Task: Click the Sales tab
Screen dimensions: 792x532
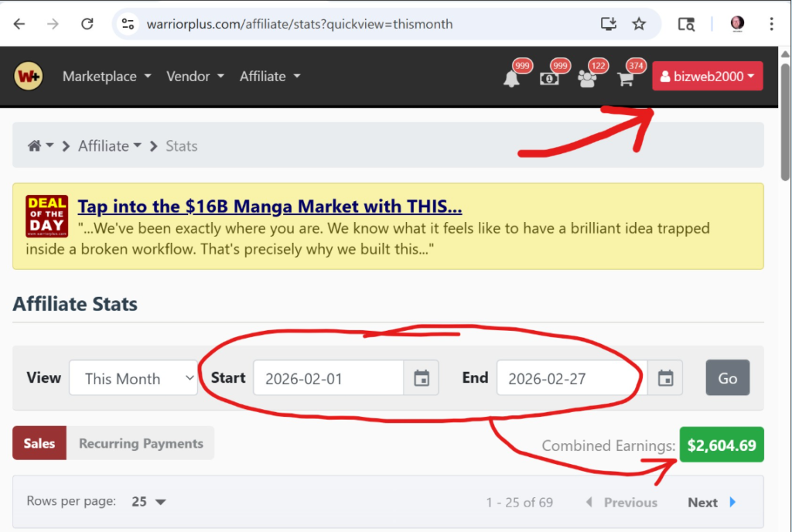Action: (x=39, y=443)
